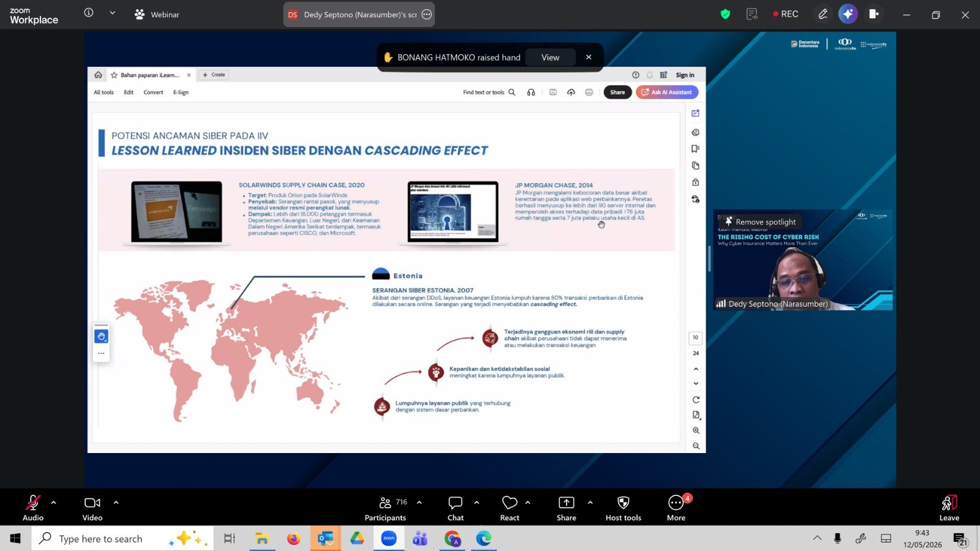Viewport: 980px width, 551px height.
Task: Open page display options icon
Action: coord(696,415)
